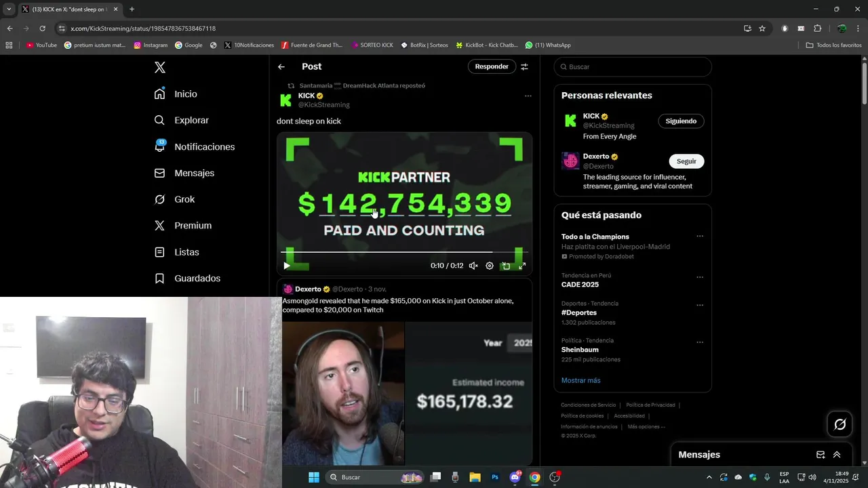This screenshot has width=868, height=488.
Task: Open a new Chrome tab
Action: click(132, 9)
